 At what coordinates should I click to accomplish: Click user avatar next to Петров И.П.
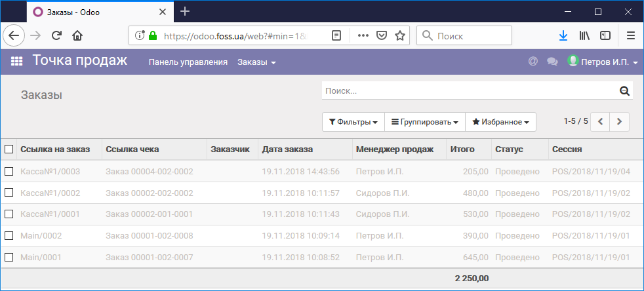573,61
